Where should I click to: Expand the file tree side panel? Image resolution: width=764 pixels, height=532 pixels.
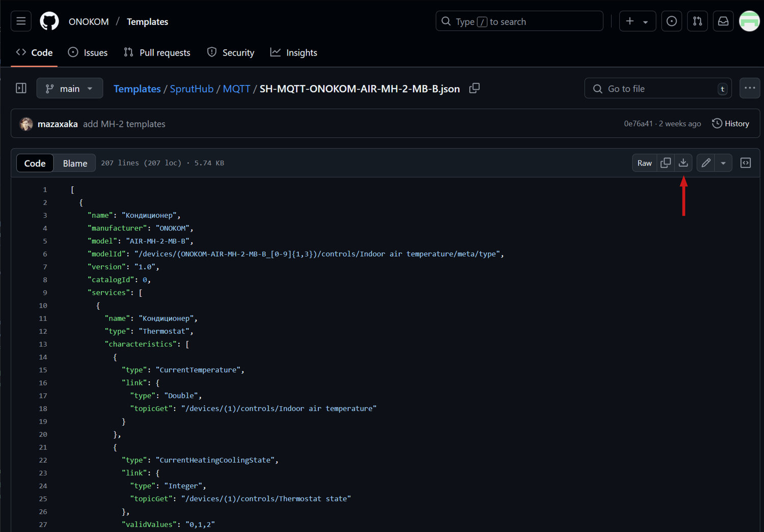point(21,88)
